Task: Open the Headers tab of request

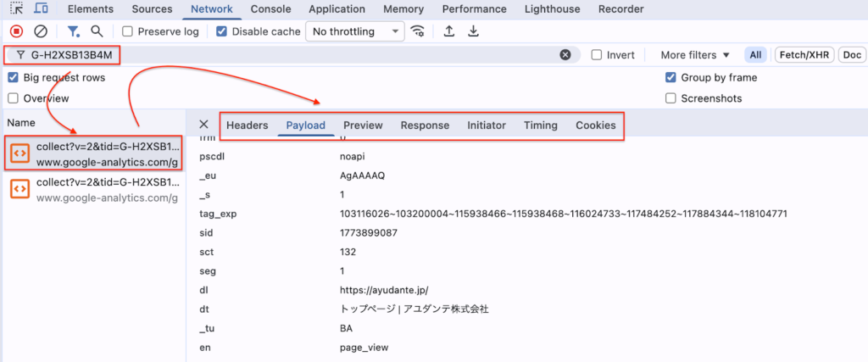Action: (x=247, y=125)
